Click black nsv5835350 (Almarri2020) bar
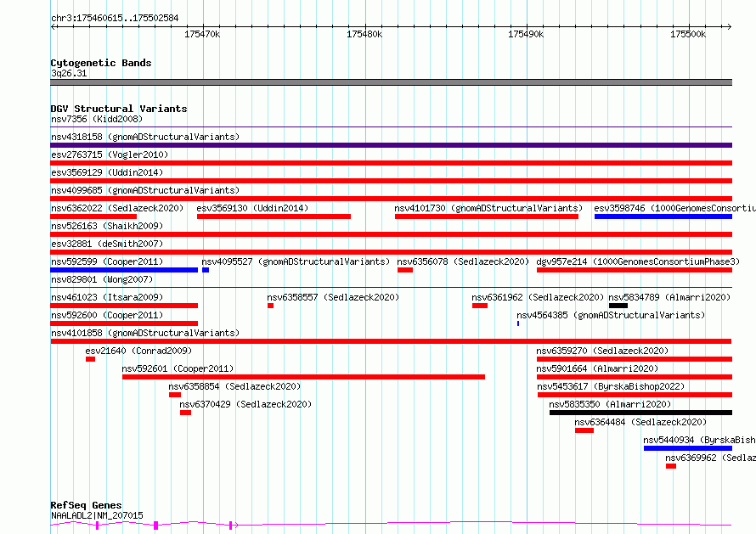756x534 pixels. tap(640, 413)
